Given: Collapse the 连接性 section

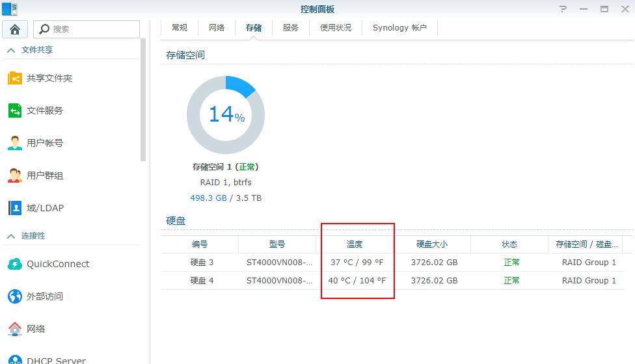Looking at the screenshot, I should pyautogui.click(x=11, y=236).
